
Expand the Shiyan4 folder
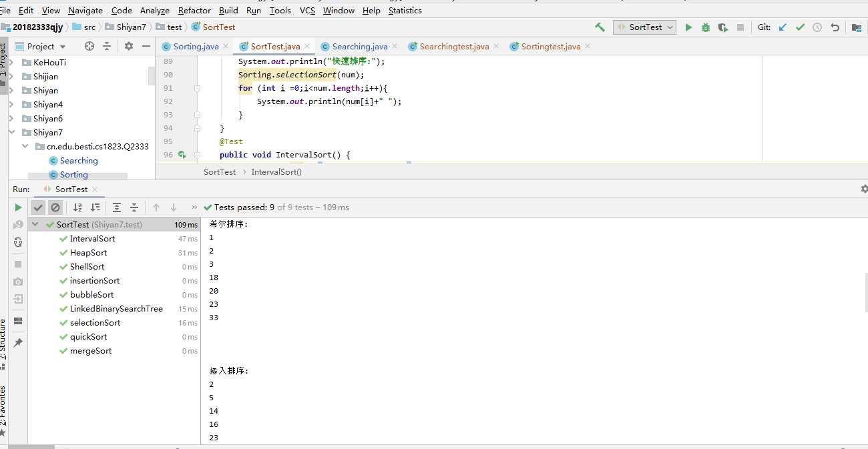tap(11, 104)
